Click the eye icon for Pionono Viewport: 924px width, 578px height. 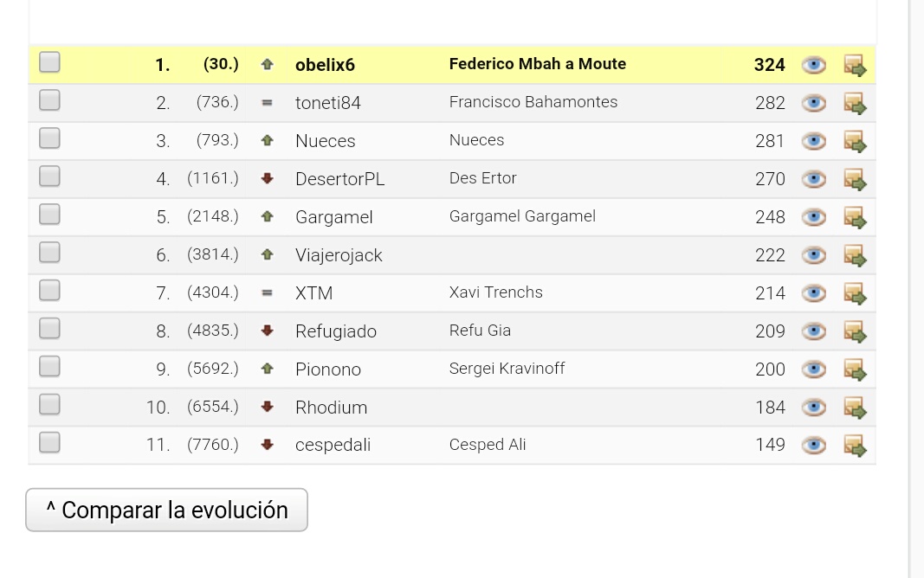[x=814, y=369]
